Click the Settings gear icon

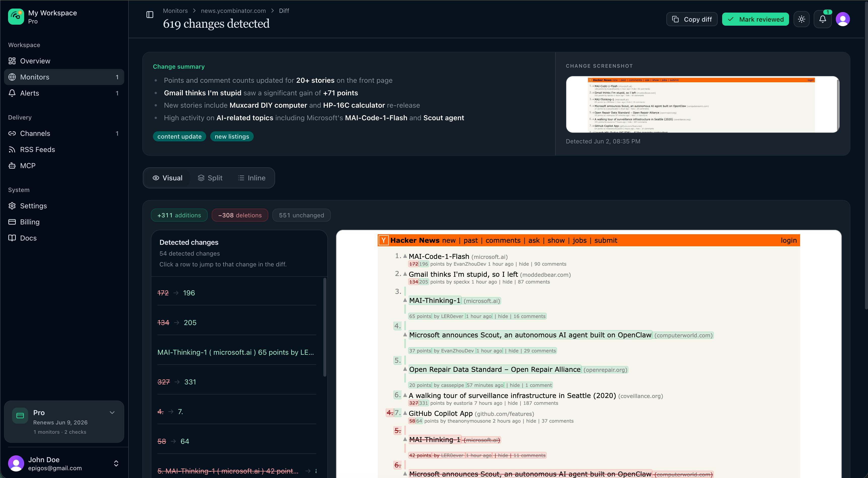tap(12, 206)
